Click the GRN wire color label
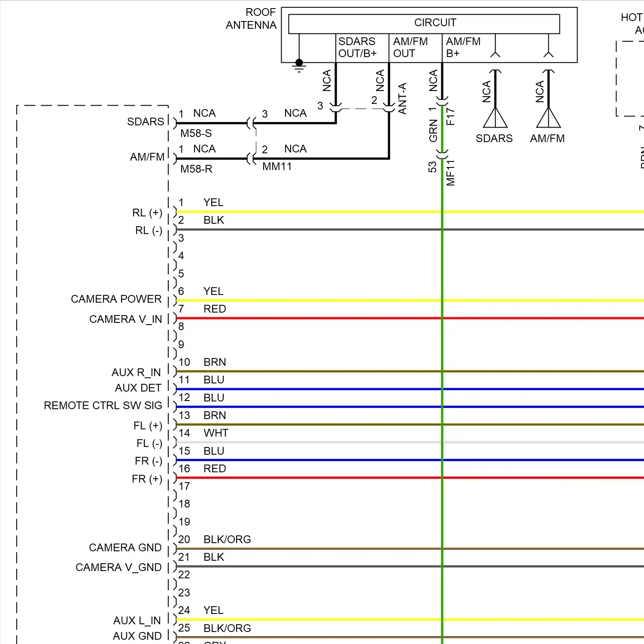Image resolution: width=644 pixels, height=644 pixels. tap(433, 131)
